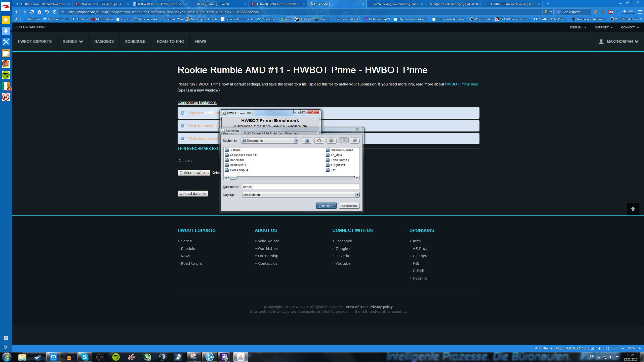Click the scroll-to-top arrow button
Image resolution: width=644 pixels, height=362 pixels.
click(633, 209)
